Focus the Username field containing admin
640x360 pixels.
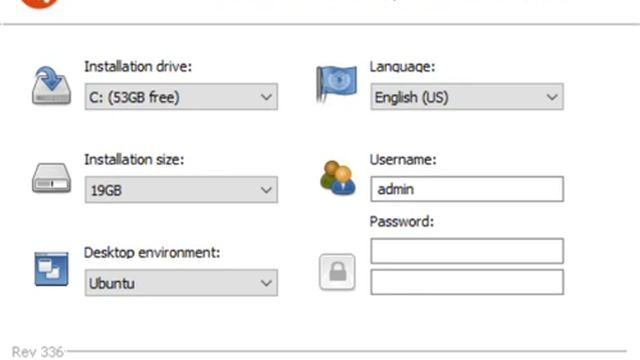467,189
